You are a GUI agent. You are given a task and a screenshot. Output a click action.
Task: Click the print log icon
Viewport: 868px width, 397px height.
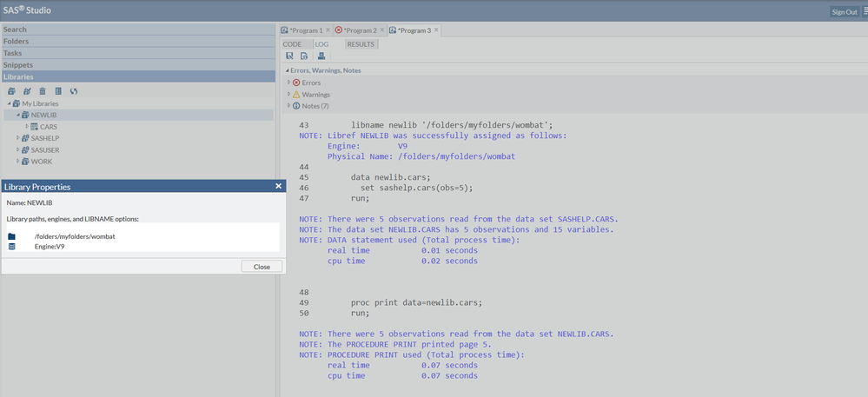[321, 56]
